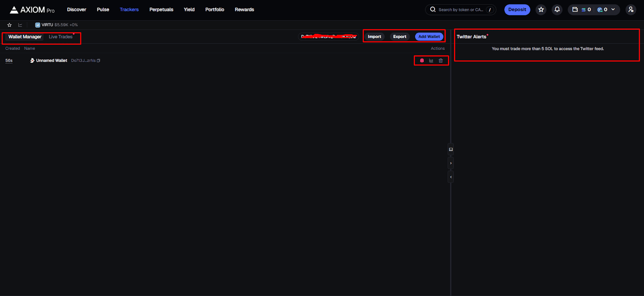Viewport: 644px width, 296px height.
Task: Click the Unnamed Wallet avatar icon
Action: tap(32, 60)
